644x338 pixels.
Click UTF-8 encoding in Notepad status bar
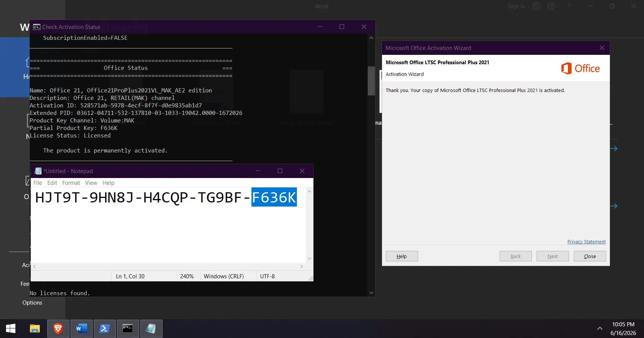click(268, 276)
